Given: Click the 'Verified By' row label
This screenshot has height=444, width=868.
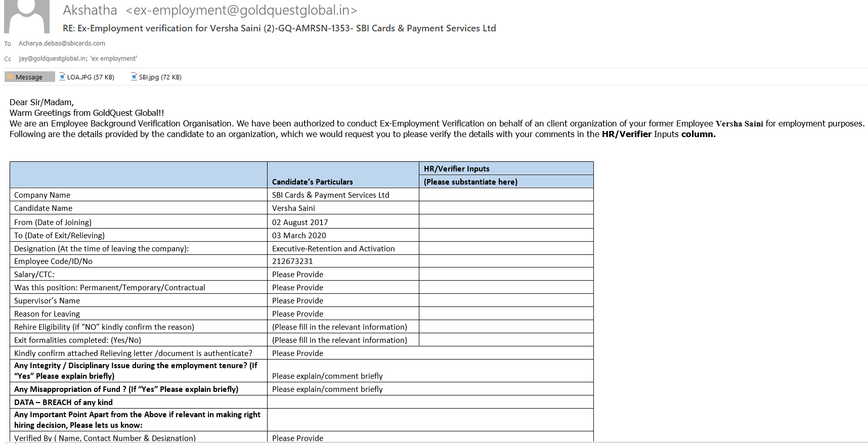Looking at the screenshot, I should click(x=105, y=438).
